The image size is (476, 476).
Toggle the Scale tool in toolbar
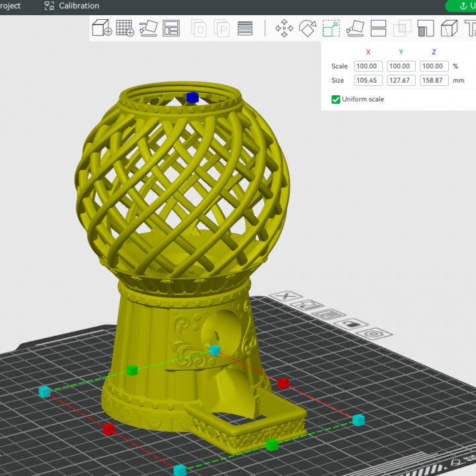tap(331, 28)
